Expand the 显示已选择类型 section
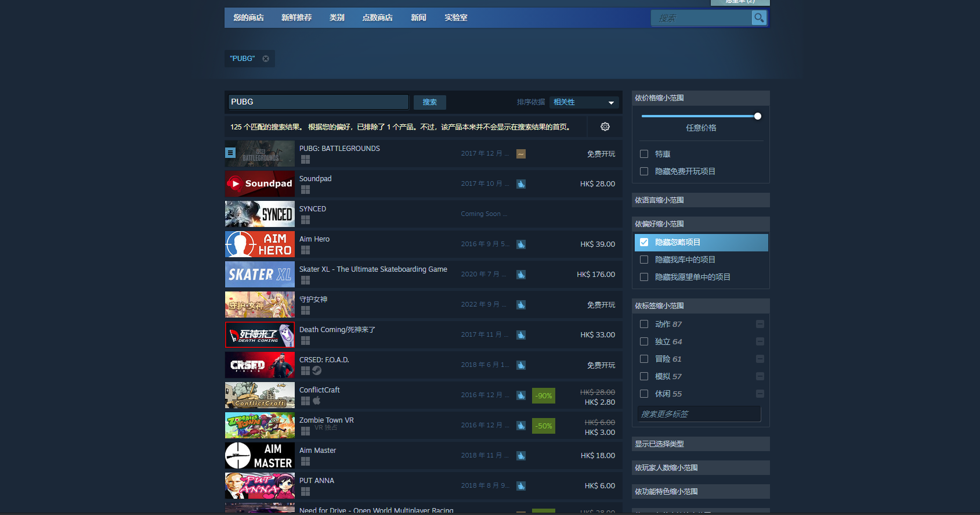 (701, 444)
